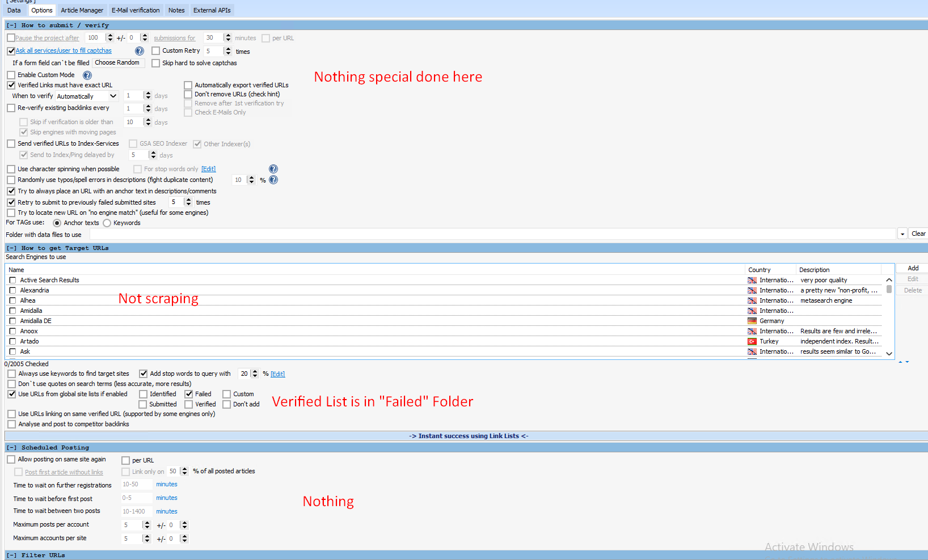
Task: Click flag icon in the Alexandria row
Action: point(752,291)
